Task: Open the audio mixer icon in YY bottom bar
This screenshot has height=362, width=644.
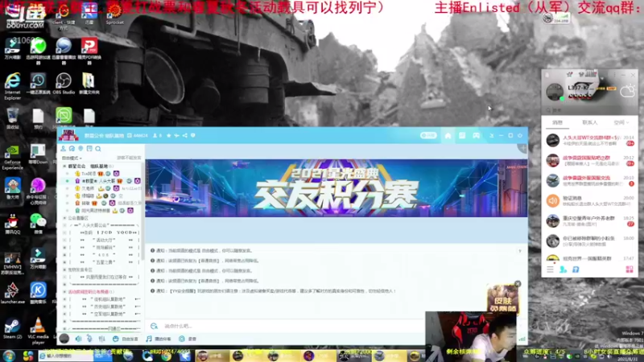Action: point(102,339)
